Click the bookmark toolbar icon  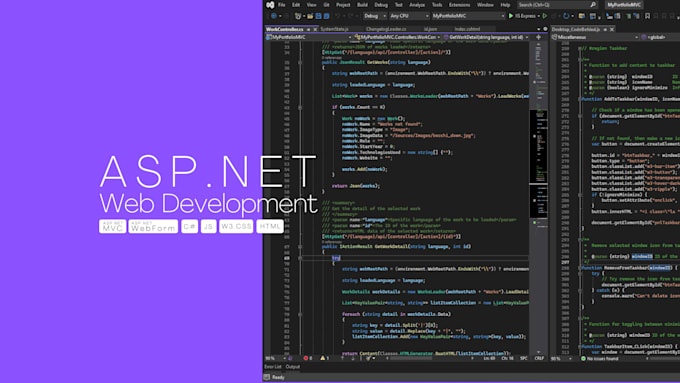647,16
